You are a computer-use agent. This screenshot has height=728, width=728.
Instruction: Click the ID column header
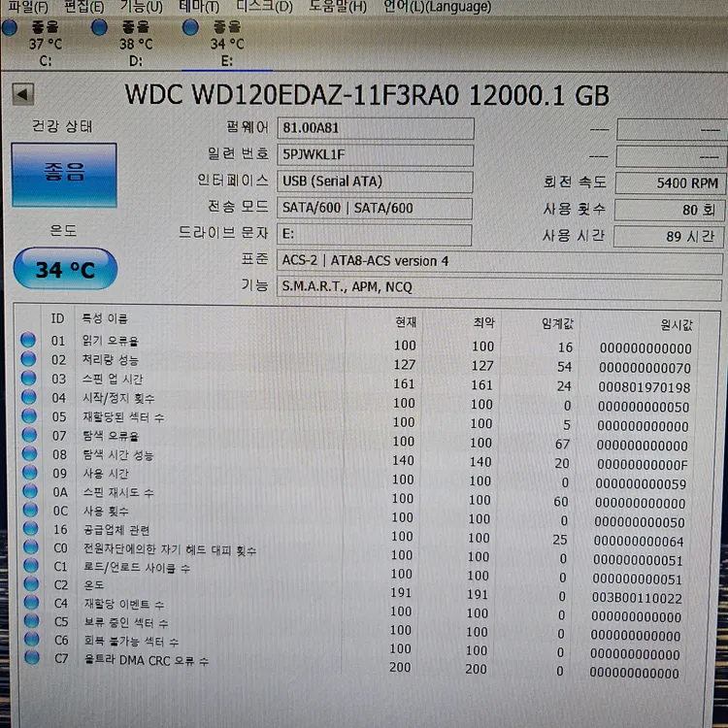click(57, 318)
